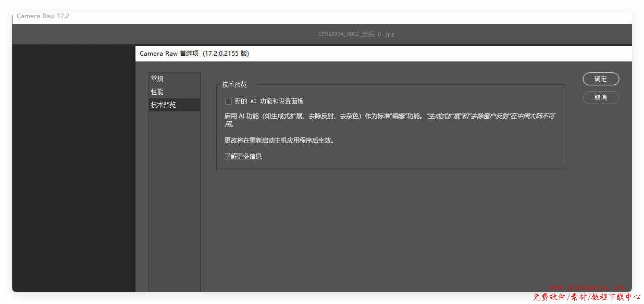Switch to the 性能 preferences section

(157, 92)
